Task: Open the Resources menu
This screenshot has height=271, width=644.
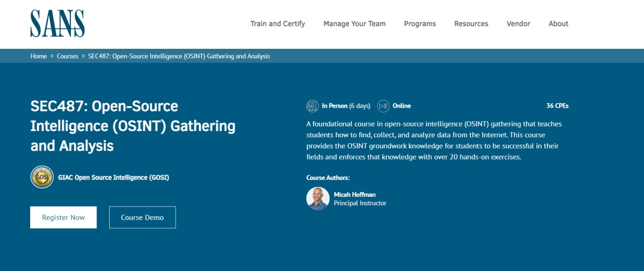Action: [x=471, y=24]
